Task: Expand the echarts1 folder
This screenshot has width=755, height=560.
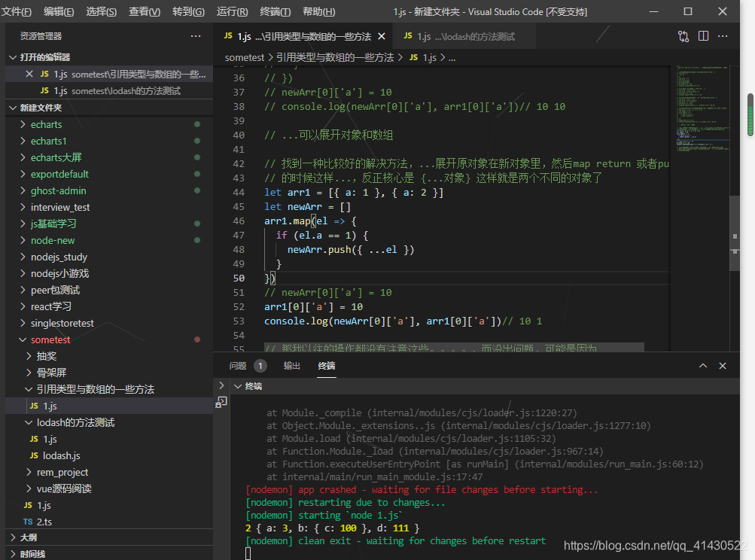Action: click(109, 141)
